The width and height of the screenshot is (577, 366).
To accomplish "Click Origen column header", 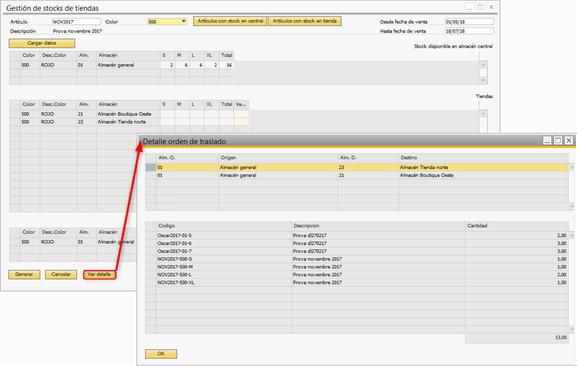I will click(278, 158).
